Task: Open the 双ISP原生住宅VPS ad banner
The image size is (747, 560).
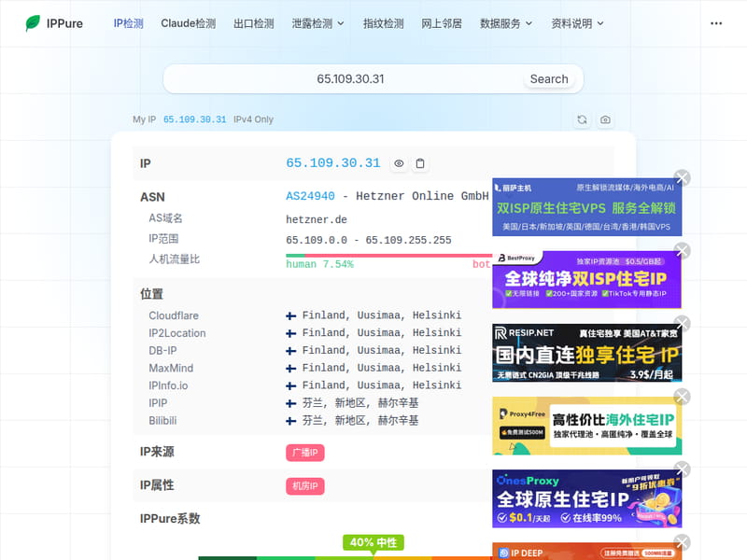Action: tap(587, 207)
